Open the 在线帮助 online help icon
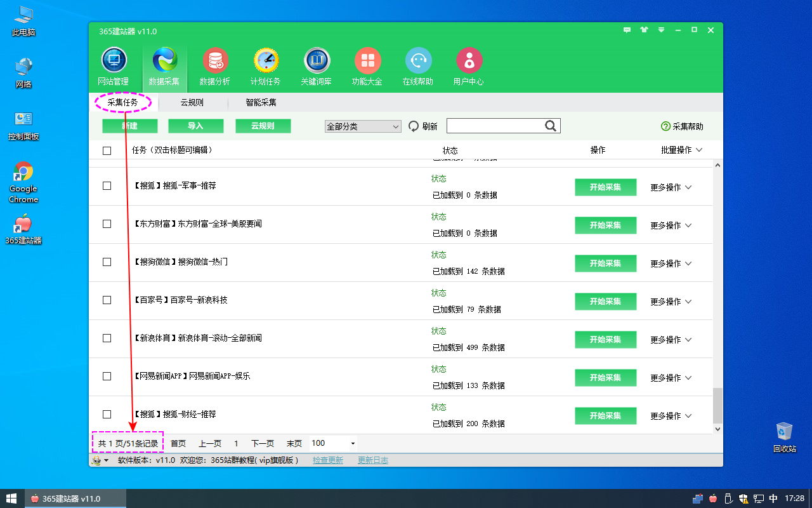The height and width of the screenshot is (508, 812). coord(418,61)
